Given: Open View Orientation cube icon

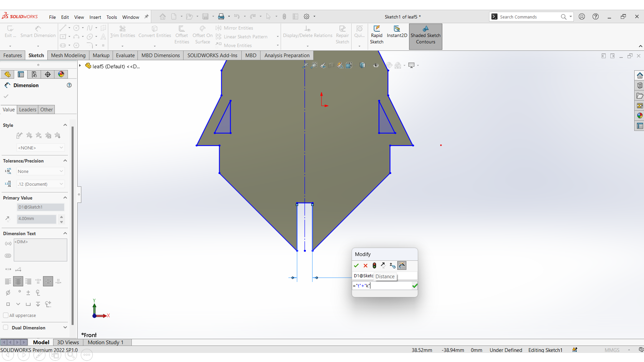Looking at the screenshot, I should tap(349, 65).
